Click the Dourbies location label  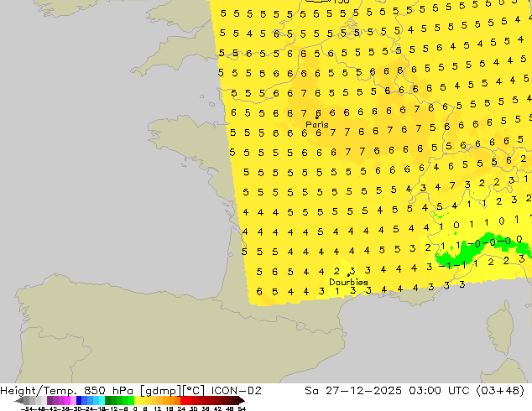[x=348, y=282]
